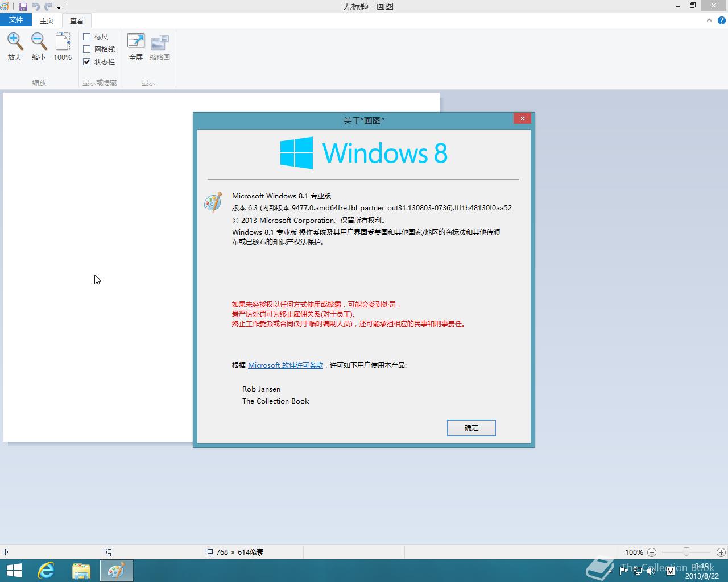The image size is (728, 582).
Task: Click "The Collection Book" text in dialog
Action: [x=276, y=401]
